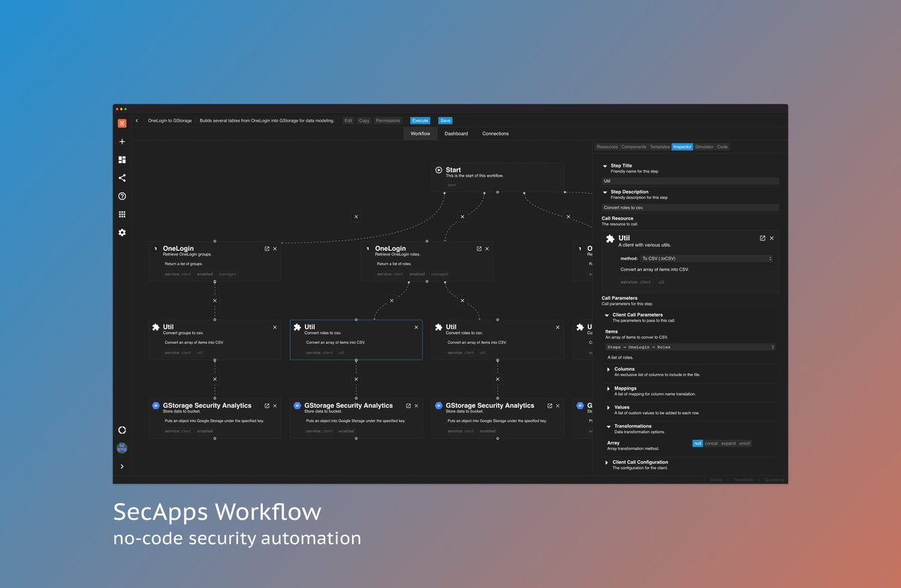Image resolution: width=901 pixels, height=588 pixels.
Task: Open external link on second GStorage node
Action: (408, 406)
